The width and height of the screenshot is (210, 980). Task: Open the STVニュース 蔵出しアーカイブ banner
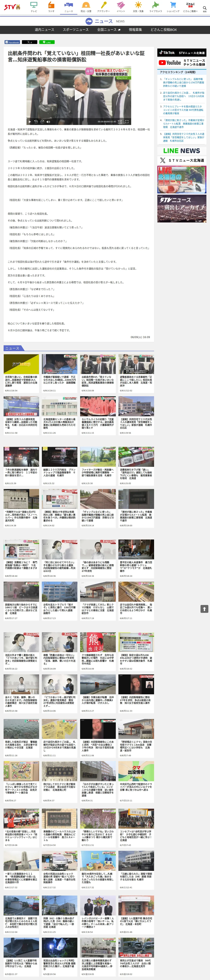pos(182,208)
